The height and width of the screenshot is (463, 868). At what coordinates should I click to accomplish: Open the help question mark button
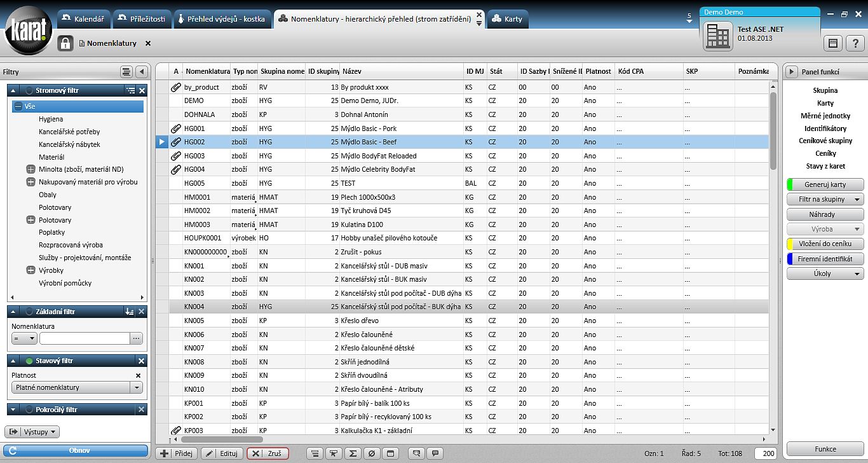pos(855,43)
